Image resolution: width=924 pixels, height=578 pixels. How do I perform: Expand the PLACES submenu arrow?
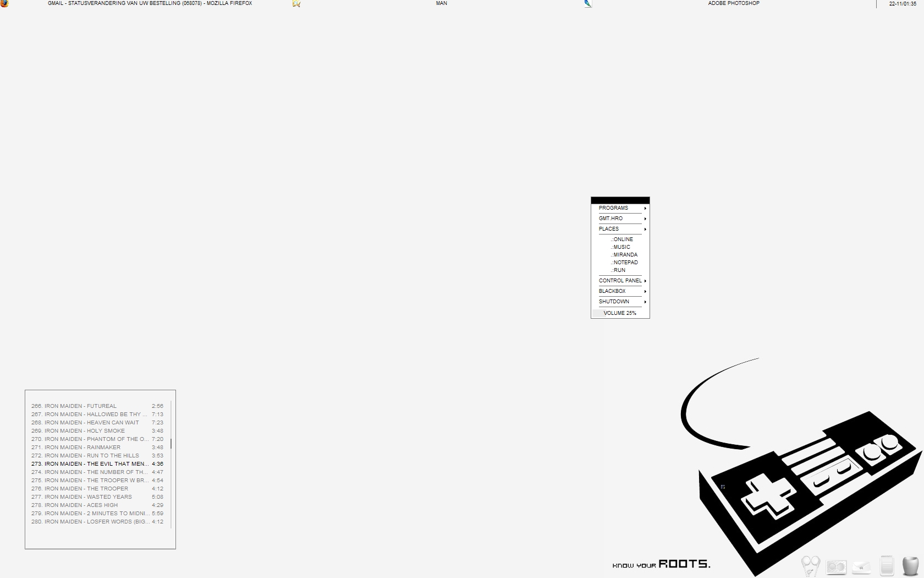pyautogui.click(x=645, y=230)
